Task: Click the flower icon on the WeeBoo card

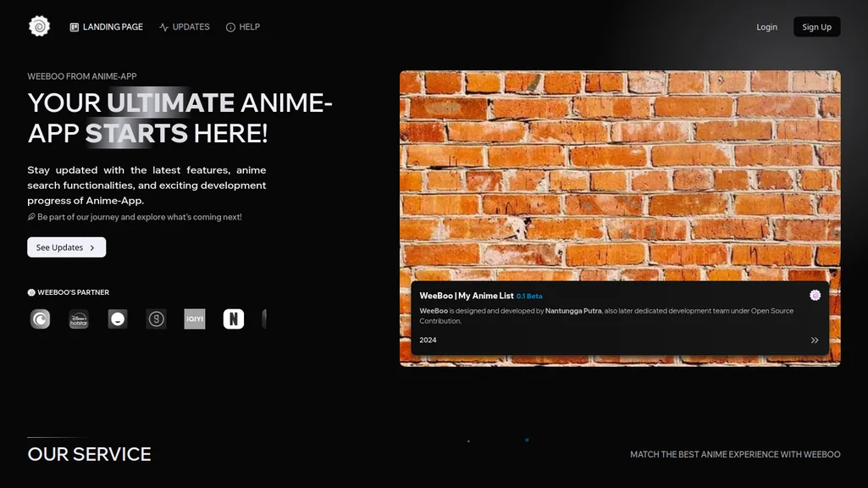Action: 815,295
